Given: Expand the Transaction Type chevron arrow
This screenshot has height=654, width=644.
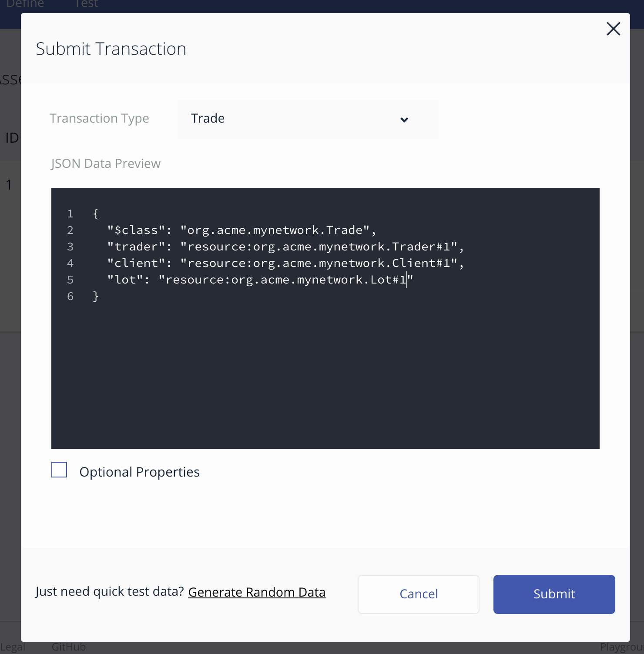Looking at the screenshot, I should click(404, 120).
